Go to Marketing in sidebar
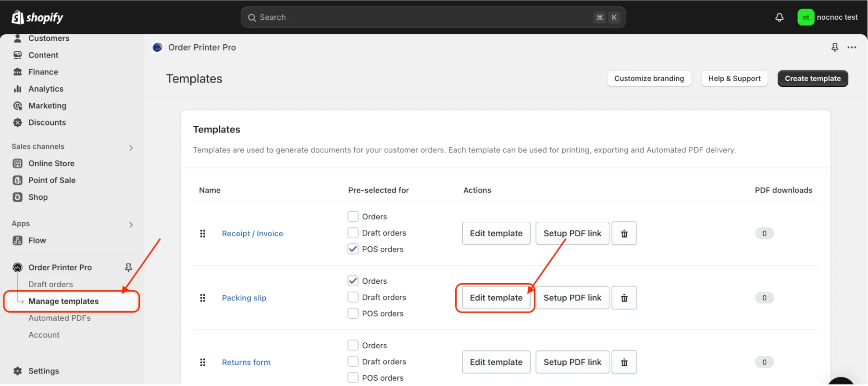Viewport: 868px width, 386px height. pyautogui.click(x=47, y=106)
